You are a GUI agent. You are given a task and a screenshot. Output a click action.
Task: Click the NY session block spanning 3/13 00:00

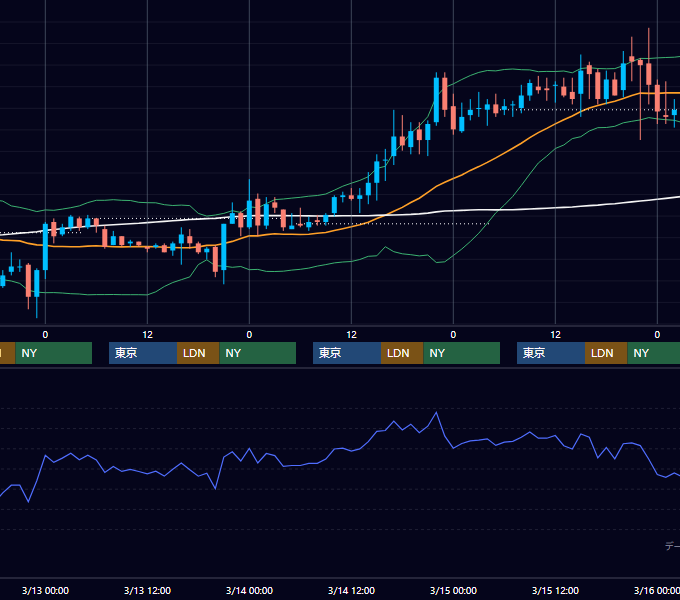(x=54, y=353)
